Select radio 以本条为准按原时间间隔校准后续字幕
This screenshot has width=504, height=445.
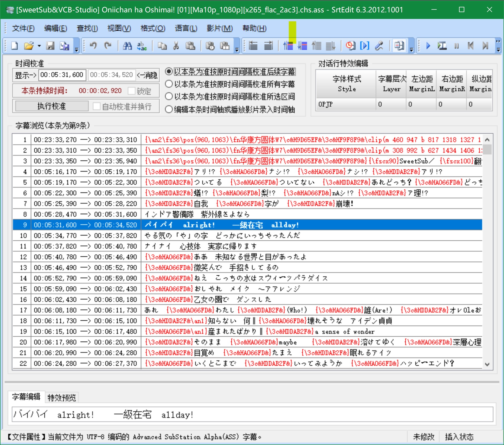(x=230, y=72)
